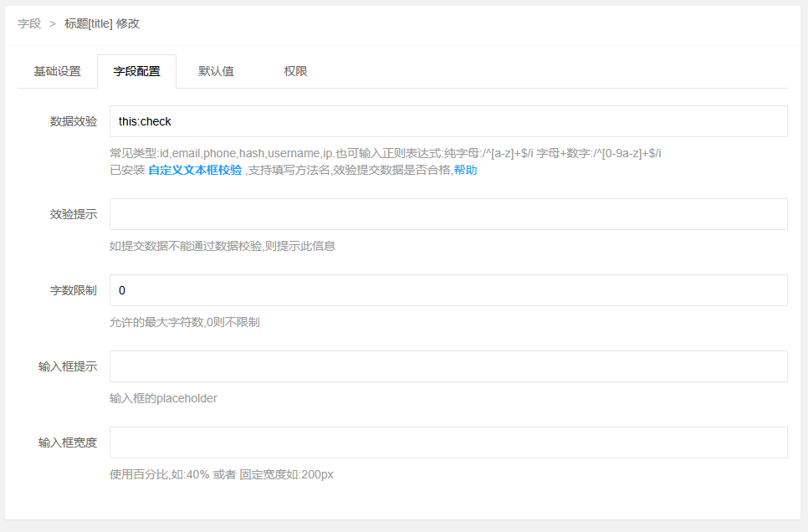Click hint 如提交数据不能通过数据校验
This screenshot has width=808, height=532.
222,246
